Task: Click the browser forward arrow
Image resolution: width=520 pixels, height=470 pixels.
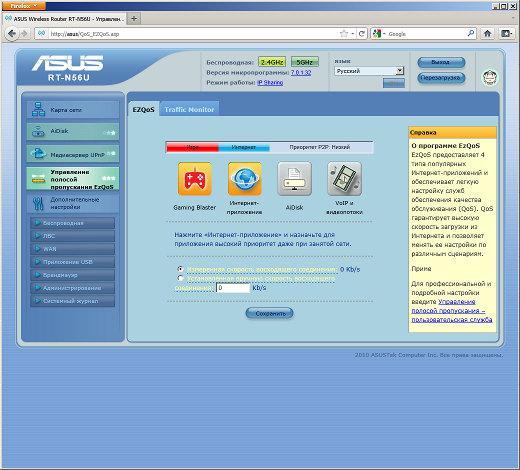Action: click(24, 34)
